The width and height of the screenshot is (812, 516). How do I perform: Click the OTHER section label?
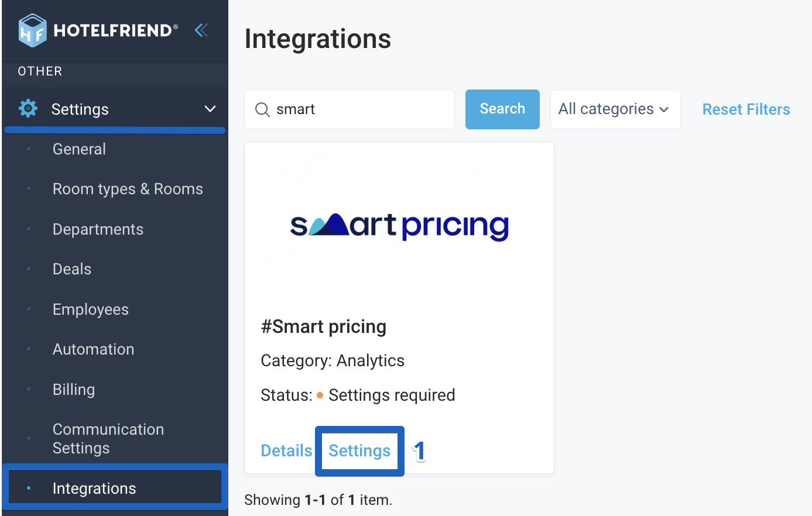tap(40, 71)
